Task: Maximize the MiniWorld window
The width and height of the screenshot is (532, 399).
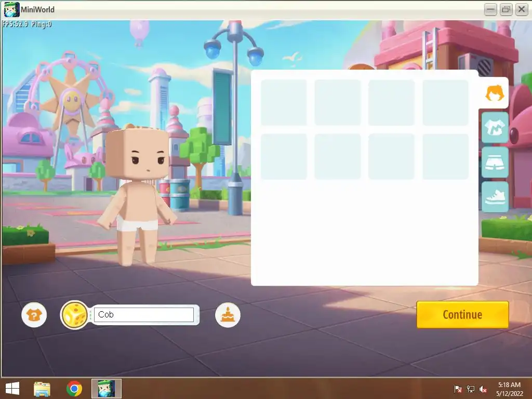Action: click(x=506, y=9)
